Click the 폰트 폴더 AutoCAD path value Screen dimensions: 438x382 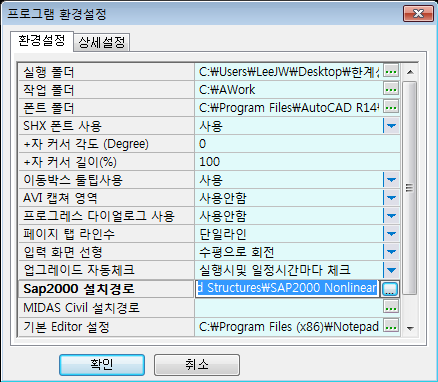[x=289, y=107]
